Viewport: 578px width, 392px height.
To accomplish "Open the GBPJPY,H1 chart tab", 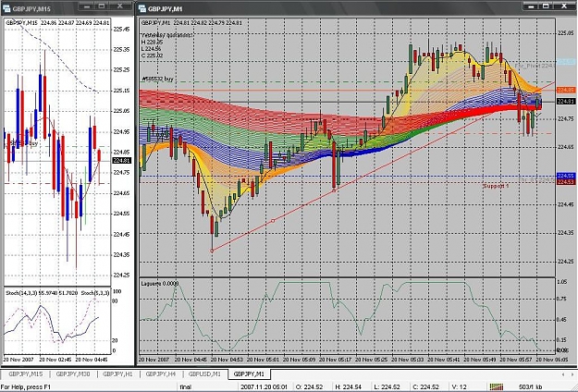I will [117, 374].
